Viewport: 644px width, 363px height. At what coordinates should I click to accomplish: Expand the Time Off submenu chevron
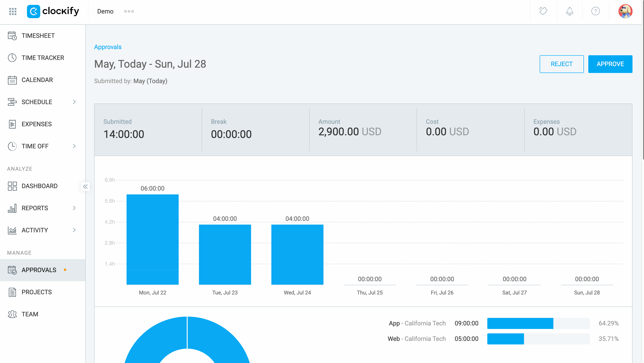point(74,146)
